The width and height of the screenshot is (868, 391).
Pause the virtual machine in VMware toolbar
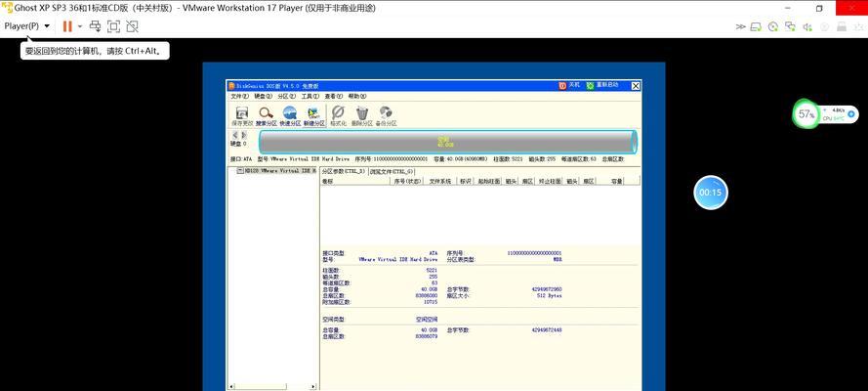click(x=67, y=26)
